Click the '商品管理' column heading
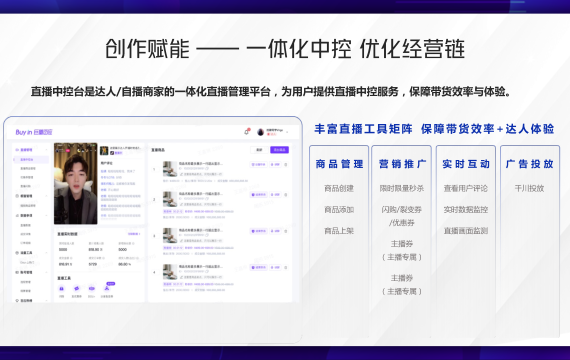 [339, 164]
